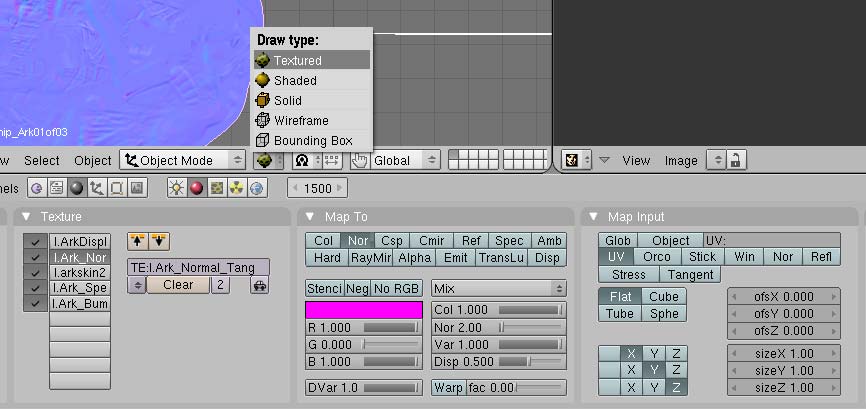
Task: Open the Image menu in UV editor
Action: (681, 161)
